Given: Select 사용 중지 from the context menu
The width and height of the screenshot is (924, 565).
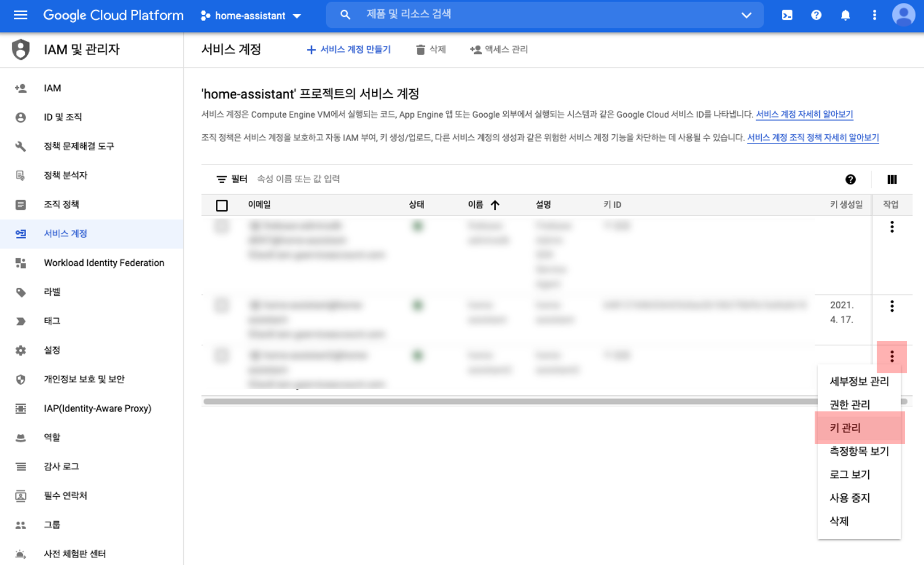Looking at the screenshot, I should (859, 498).
